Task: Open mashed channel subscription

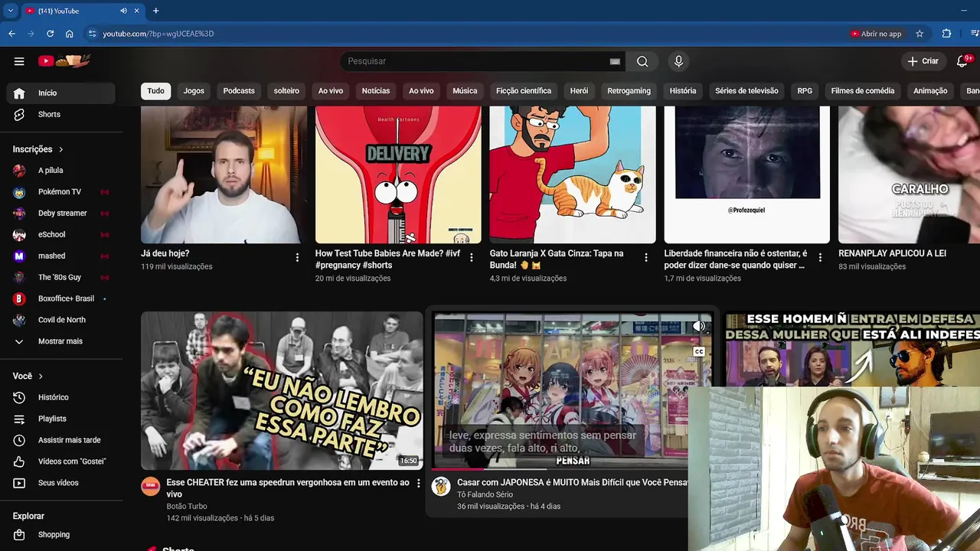Action: [61, 256]
